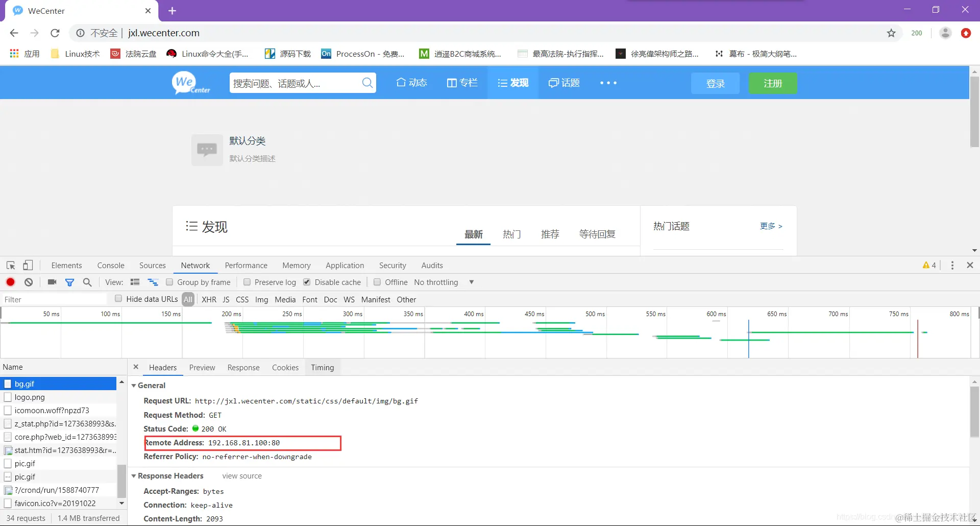Uncheck the Disable cache checkbox

pyautogui.click(x=307, y=282)
